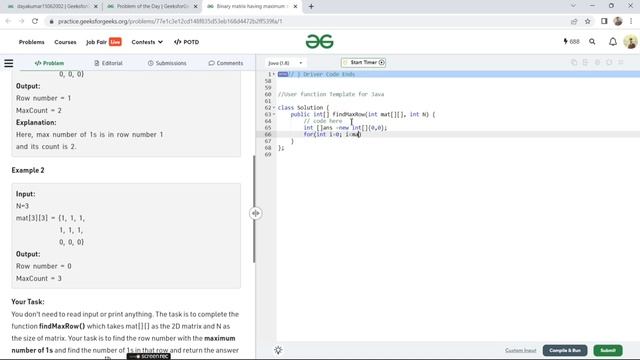640x360 pixels.
Task: Click the format code icon in editor toolbar
Action: tap(585, 62)
